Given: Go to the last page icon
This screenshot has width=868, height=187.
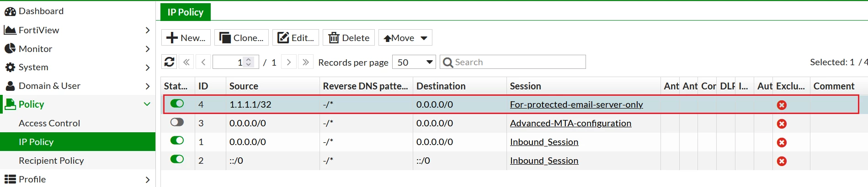Looking at the screenshot, I should pos(306,62).
